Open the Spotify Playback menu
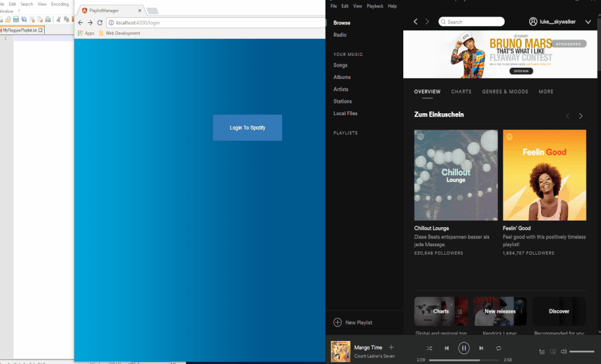This screenshot has width=601, height=364. click(x=375, y=6)
